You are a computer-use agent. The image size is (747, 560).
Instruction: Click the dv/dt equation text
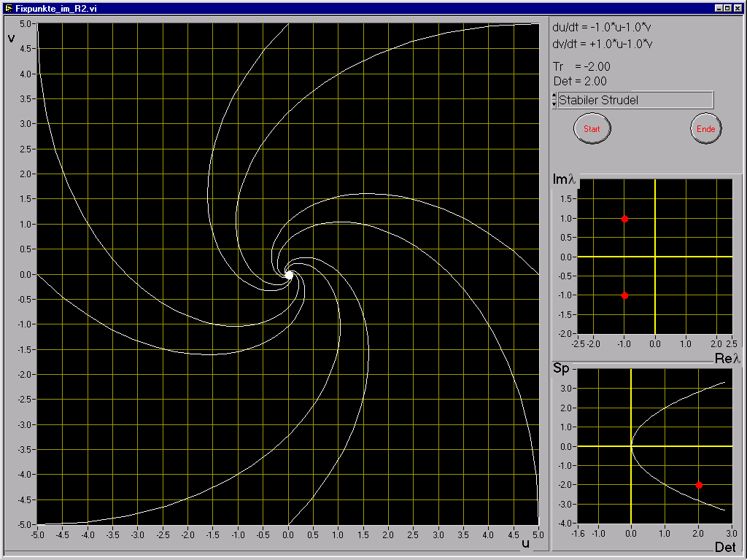pos(603,44)
